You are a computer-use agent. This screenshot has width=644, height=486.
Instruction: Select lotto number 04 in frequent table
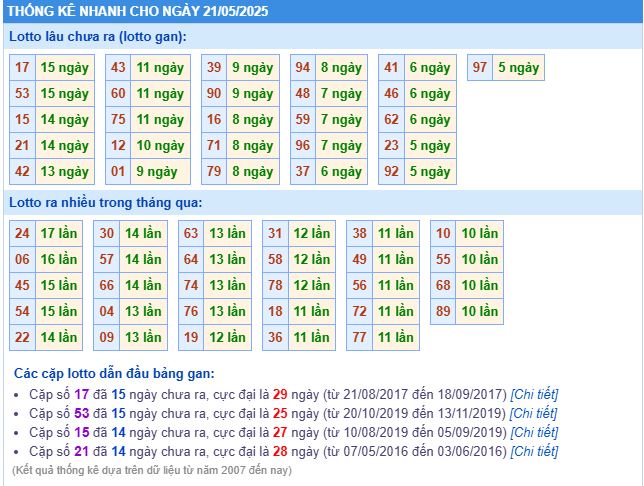[107, 311]
